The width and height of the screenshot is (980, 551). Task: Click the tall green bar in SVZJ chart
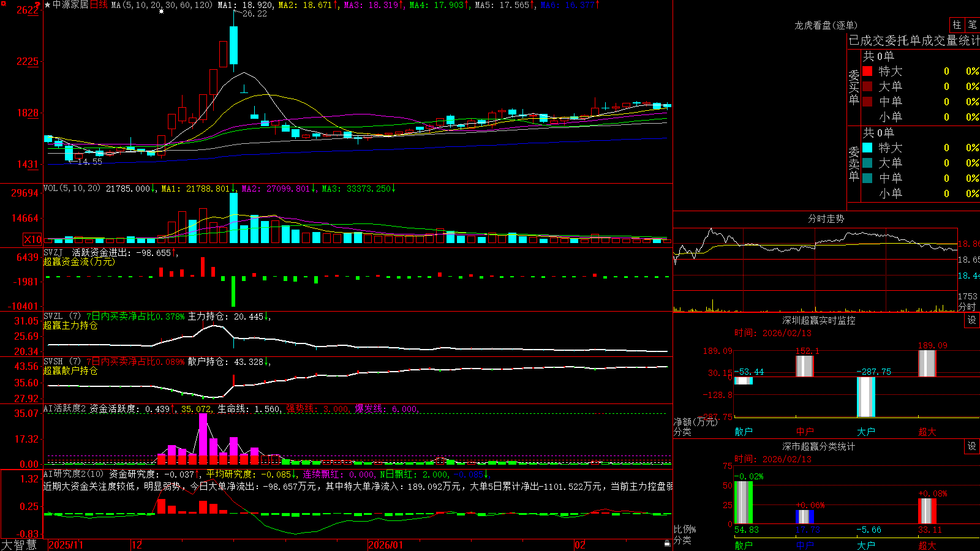(x=233, y=291)
